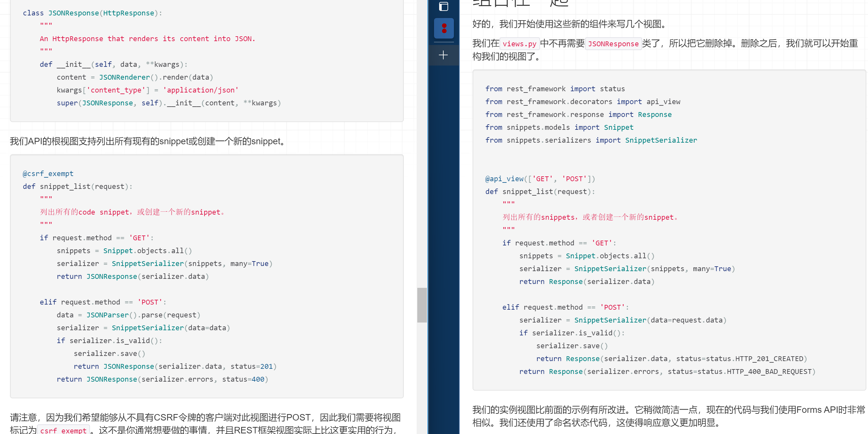868x434 pixels.
Task: Click the HTTP_400_BAD_REQUEST return line
Action: pos(667,372)
